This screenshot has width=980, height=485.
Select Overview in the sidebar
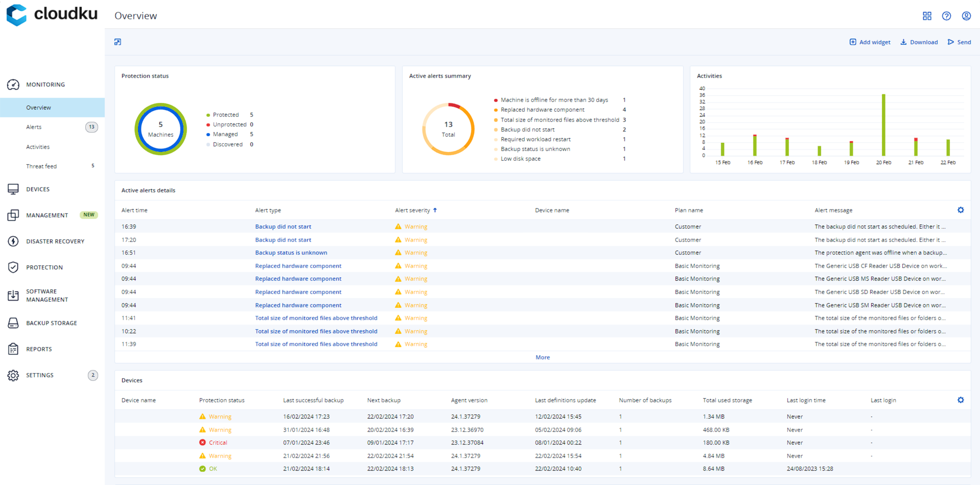point(52,108)
